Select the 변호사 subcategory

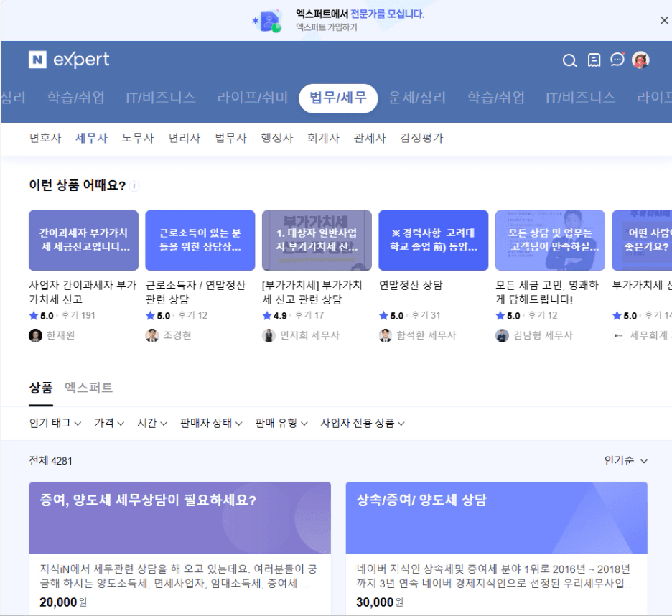point(45,138)
